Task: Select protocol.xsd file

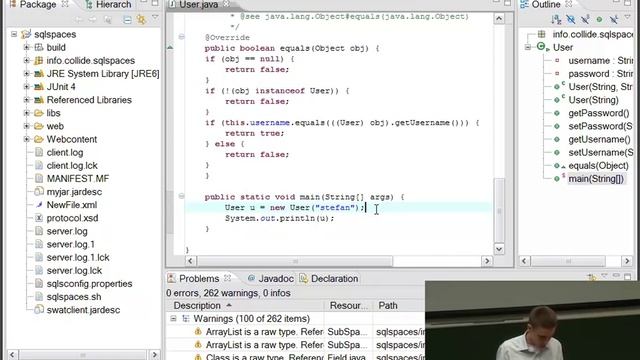Action: click(72, 218)
